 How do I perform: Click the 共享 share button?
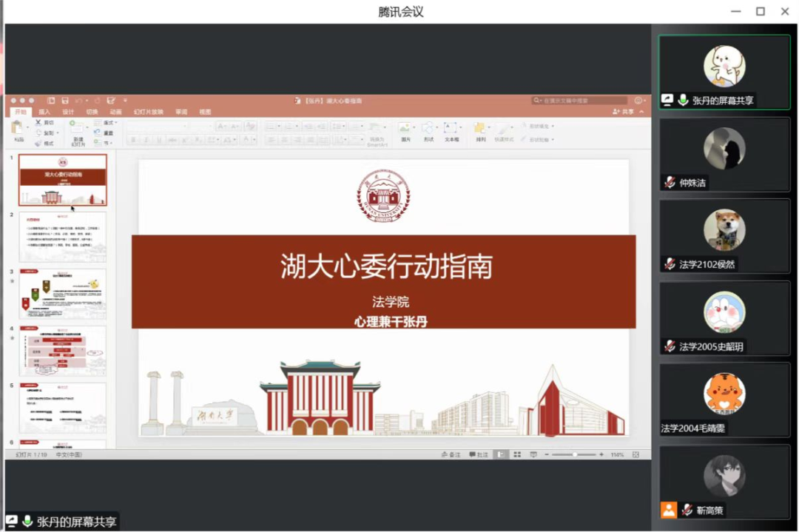point(624,112)
